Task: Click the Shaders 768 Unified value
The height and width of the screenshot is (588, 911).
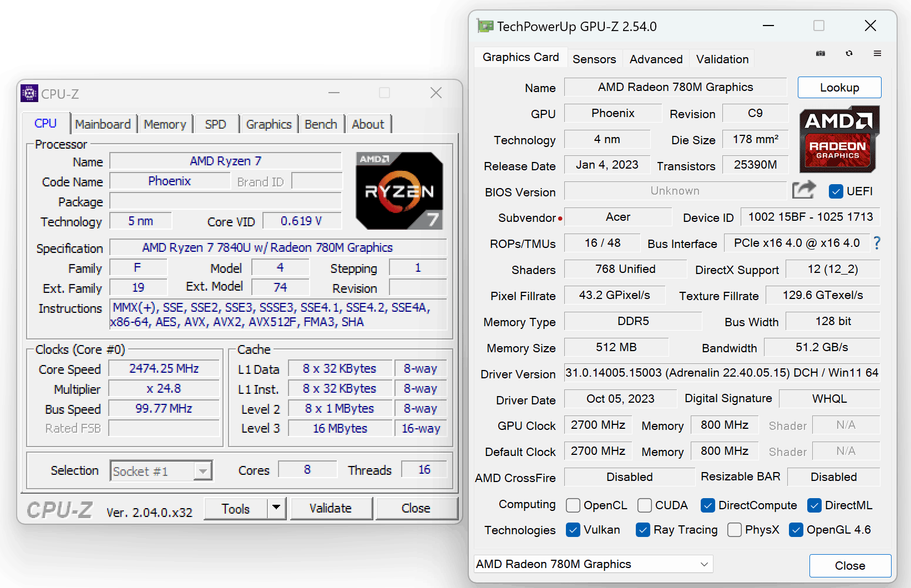Action: (x=625, y=269)
